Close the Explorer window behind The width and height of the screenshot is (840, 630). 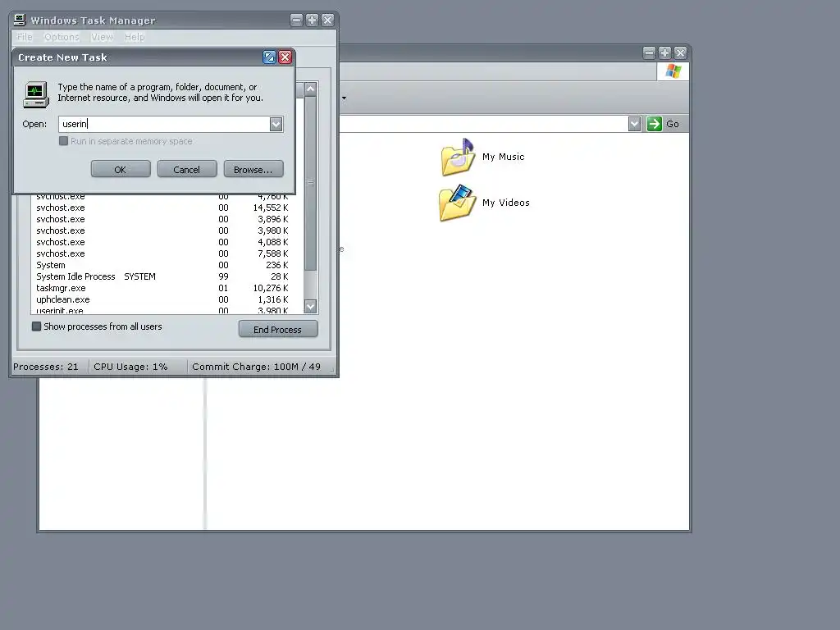pyautogui.click(x=680, y=52)
